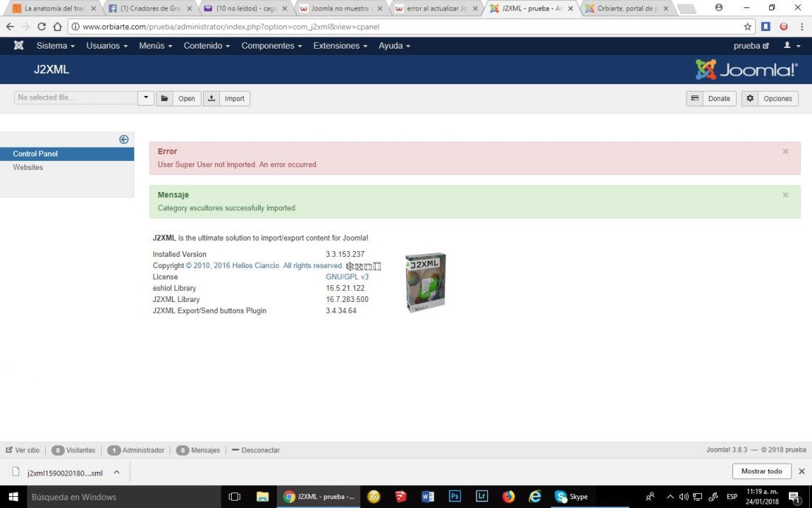
Task: Click Mostrar todo downloads button
Action: 761,471
